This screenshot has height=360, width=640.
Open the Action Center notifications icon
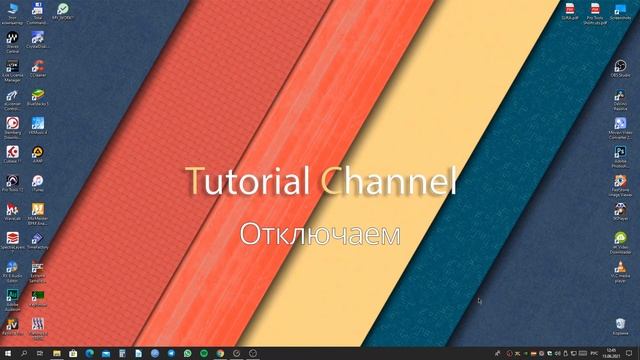[x=629, y=353]
